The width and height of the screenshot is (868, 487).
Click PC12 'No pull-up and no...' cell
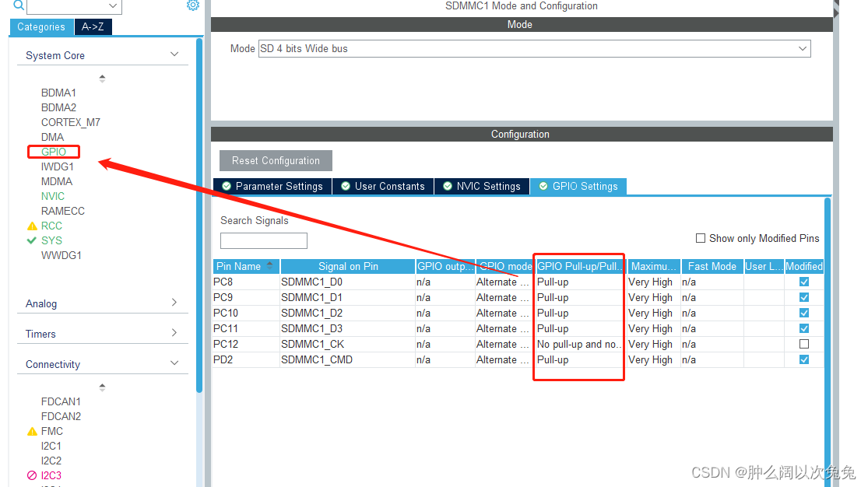point(579,344)
